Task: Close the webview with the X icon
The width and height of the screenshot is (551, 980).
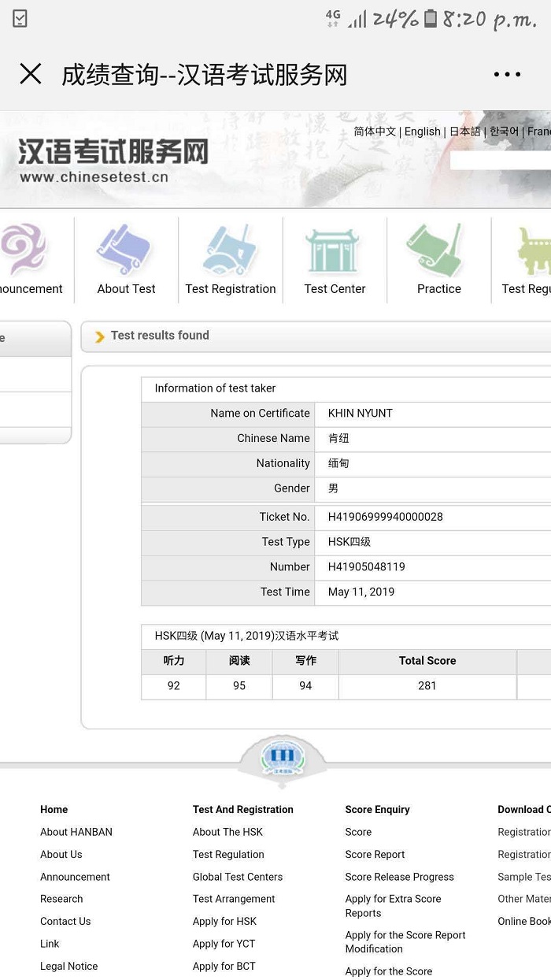Action: [x=31, y=75]
